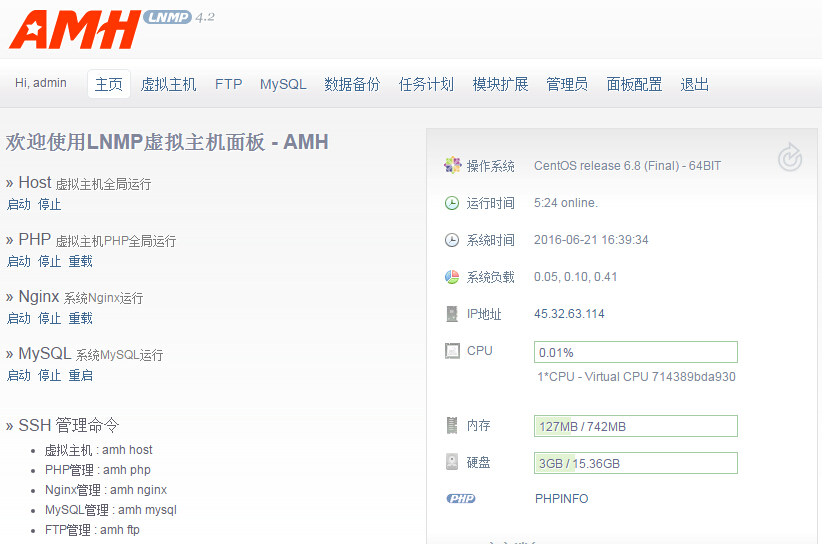This screenshot has width=822, height=544.
Task: Click the CPU usage bar 0.01%
Action: 636,352
